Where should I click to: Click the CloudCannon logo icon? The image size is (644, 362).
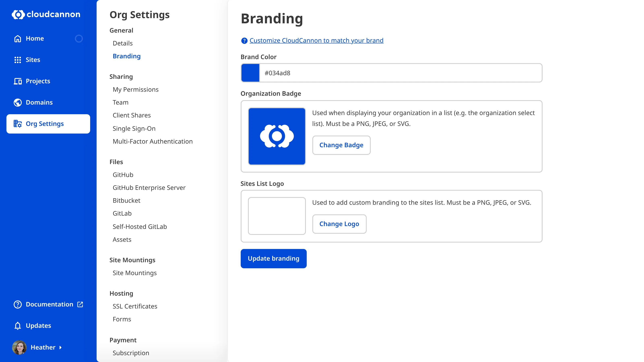pos(18,14)
